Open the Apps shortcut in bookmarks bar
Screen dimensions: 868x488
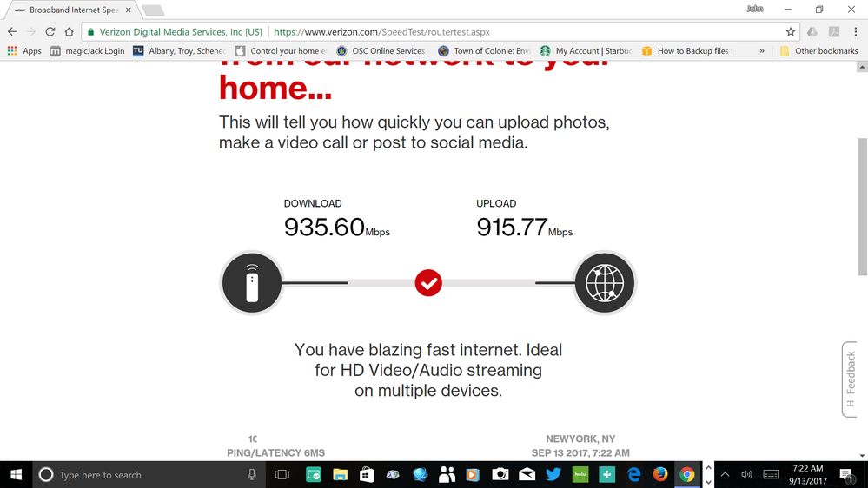tap(24, 51)
